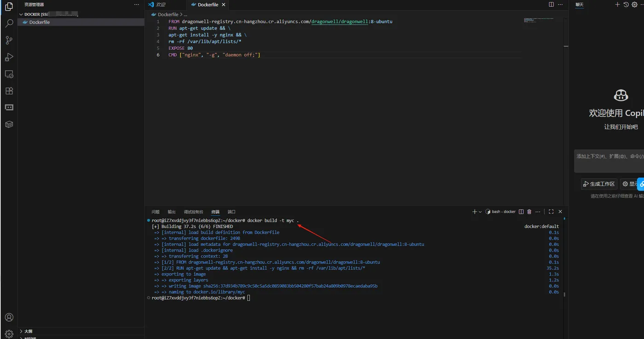
Task: Open the Source Control view
Action: coord(9,40)
